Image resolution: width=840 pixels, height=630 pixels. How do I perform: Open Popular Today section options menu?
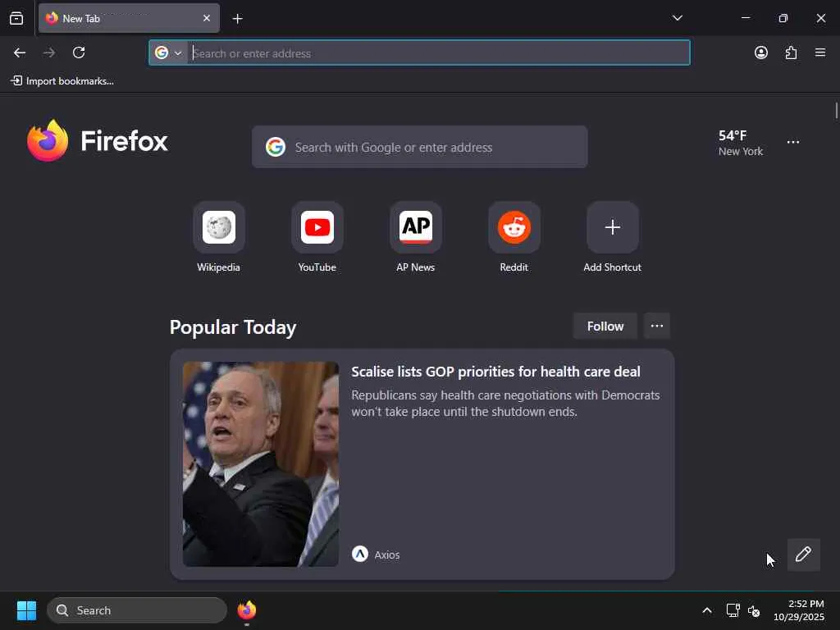657,326
